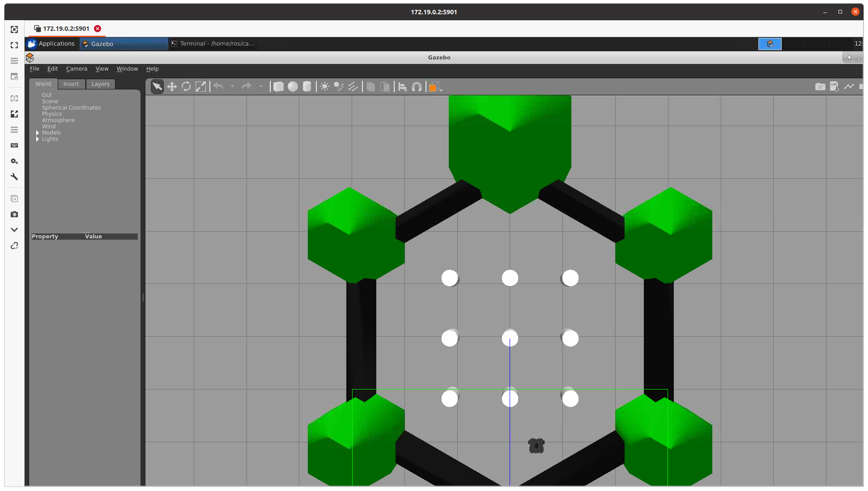Open the undo history dropdown arrow
Image resolution: width=868 pixels, height=491 pixels.
click(232, 86)
